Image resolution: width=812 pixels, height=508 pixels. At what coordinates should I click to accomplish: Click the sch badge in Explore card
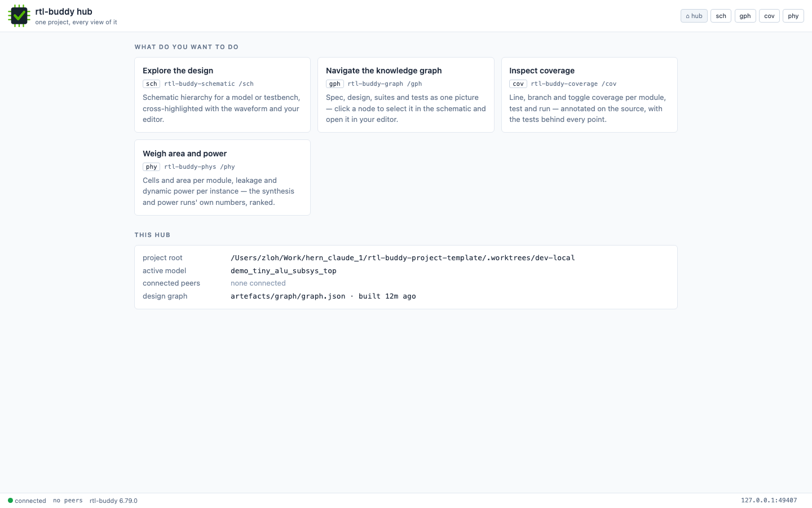(x=152, y=84)
